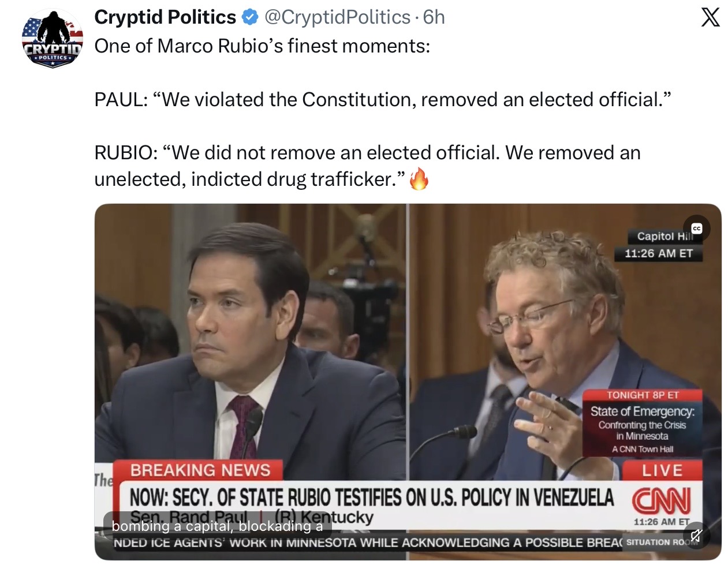Click the State of Emergency promo box

(x=642, y=424)
